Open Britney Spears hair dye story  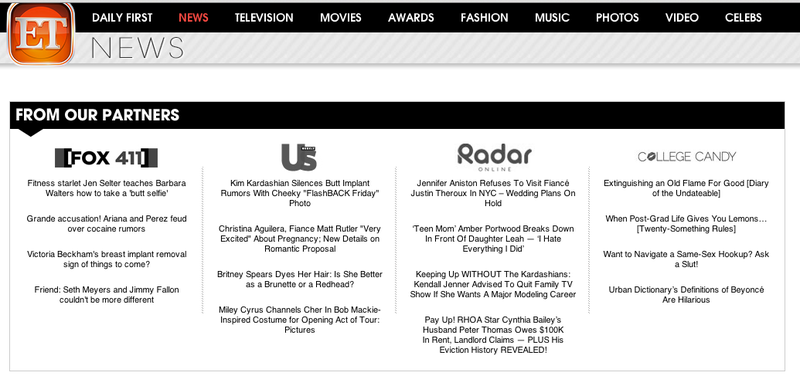point(299,279)
